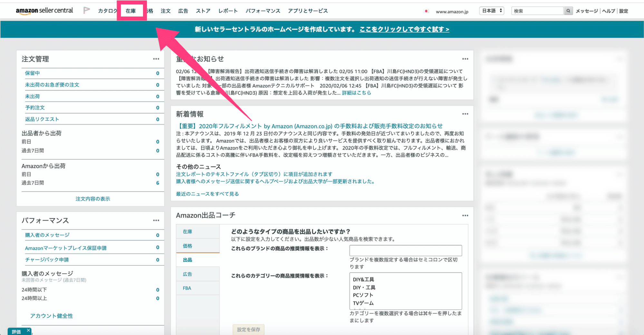Open the ストア menu
This screenshot has width=644, height=335.
pyautogui.click(x=203, y=11)
